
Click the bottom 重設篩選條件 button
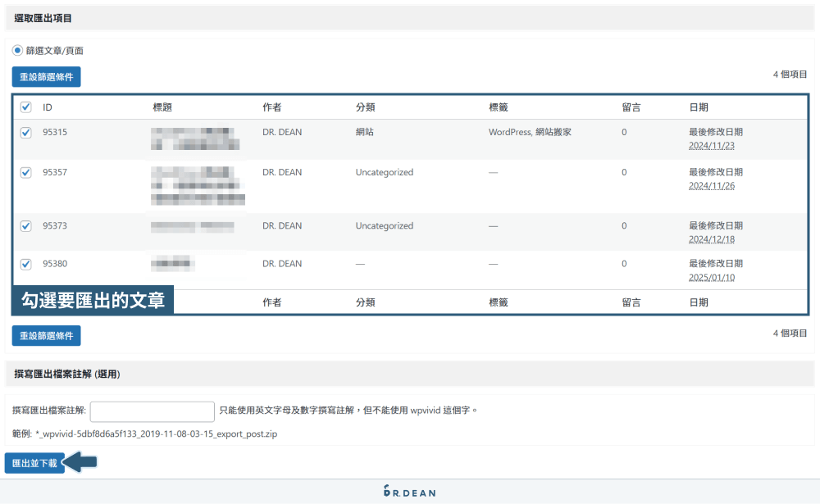[x=46, y=335]
